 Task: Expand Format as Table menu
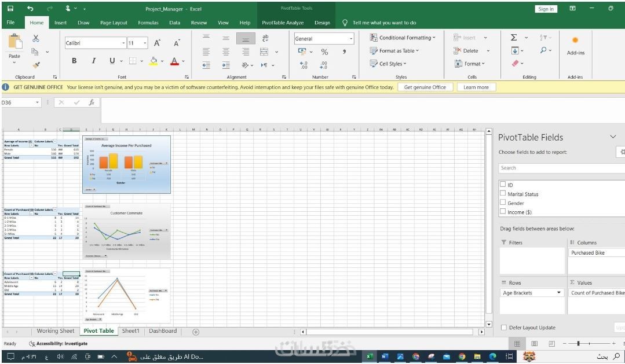pos(394,50)
